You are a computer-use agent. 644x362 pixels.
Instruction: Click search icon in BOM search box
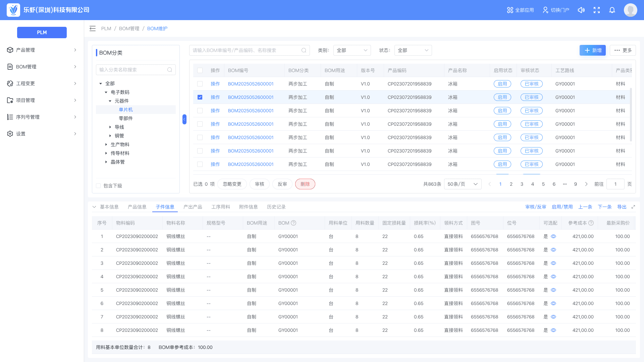click(x=304, y=50)
